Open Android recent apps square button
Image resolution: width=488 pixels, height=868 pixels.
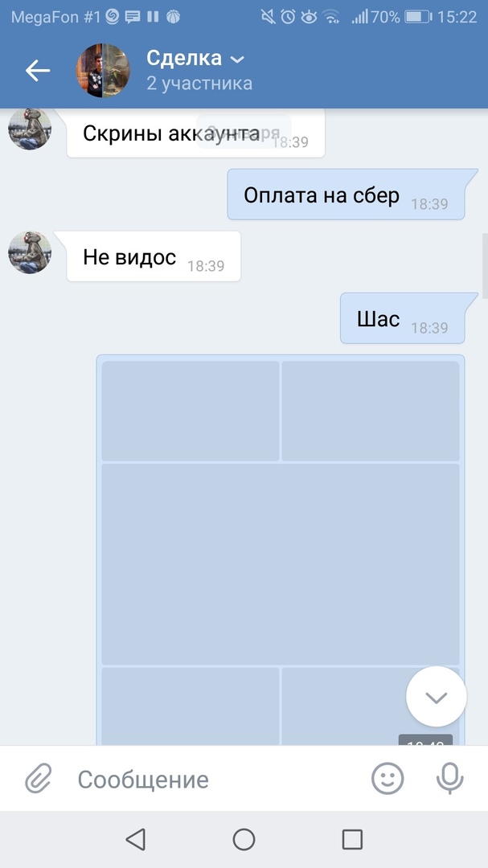coord(352,839)
